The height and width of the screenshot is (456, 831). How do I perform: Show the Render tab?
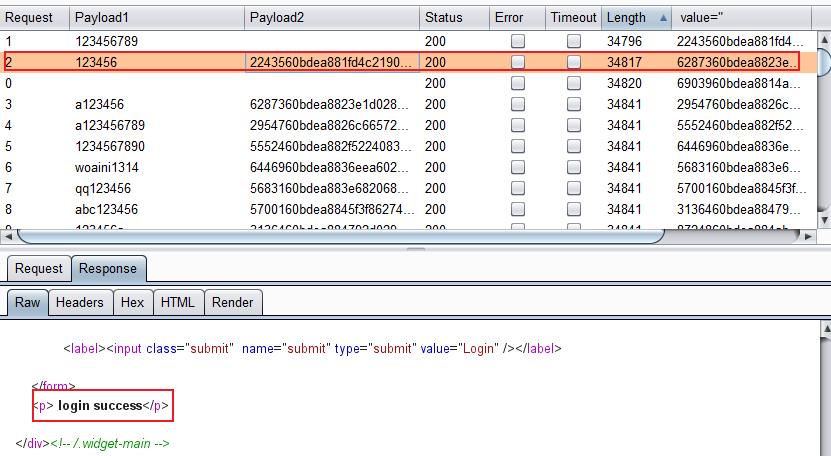pos(233,302)
